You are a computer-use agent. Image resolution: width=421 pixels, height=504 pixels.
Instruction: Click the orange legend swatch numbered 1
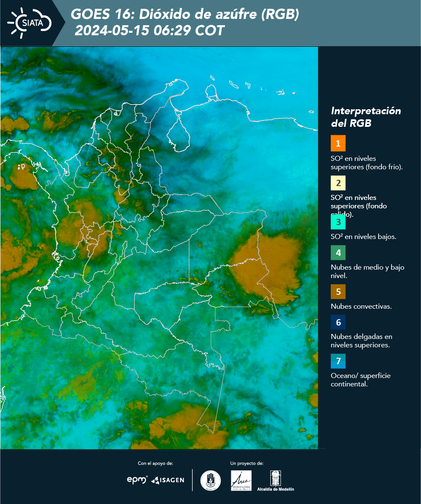(338, 143)
